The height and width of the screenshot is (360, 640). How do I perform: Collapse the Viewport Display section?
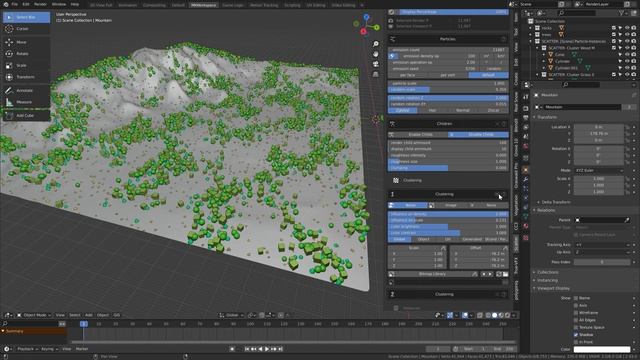pos(553,288)
